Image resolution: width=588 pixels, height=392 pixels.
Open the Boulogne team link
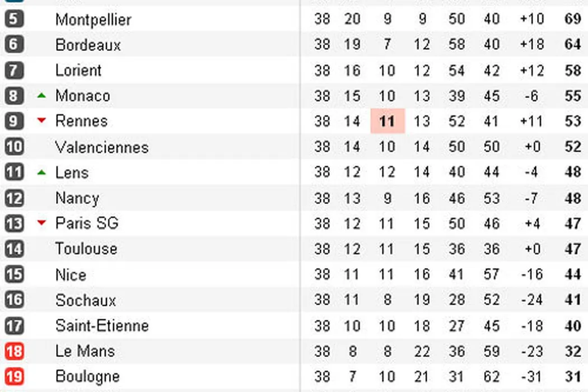pyautogui.click(x=87, y=376)
